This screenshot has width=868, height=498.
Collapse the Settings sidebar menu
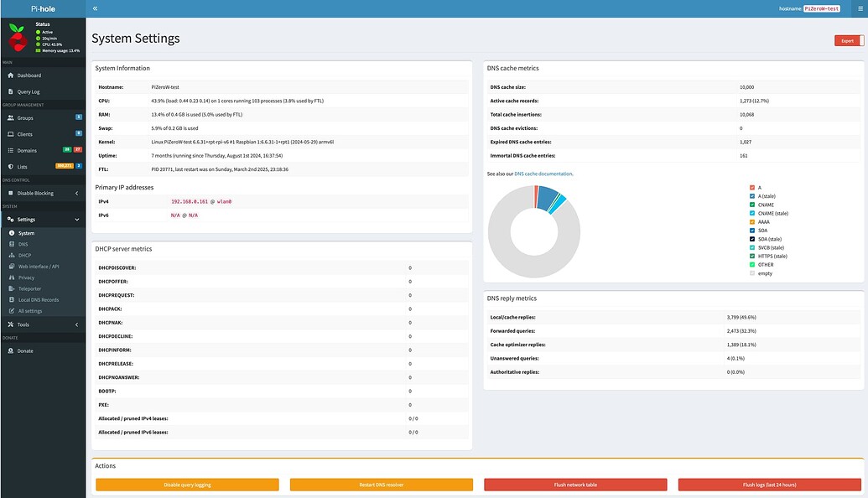tap(76, 220)
